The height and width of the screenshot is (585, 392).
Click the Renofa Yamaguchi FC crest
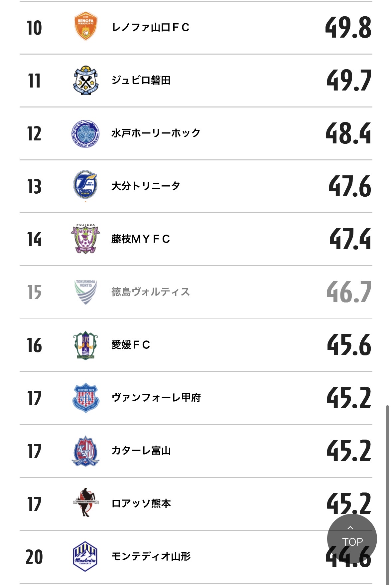(x=85, y=27)
